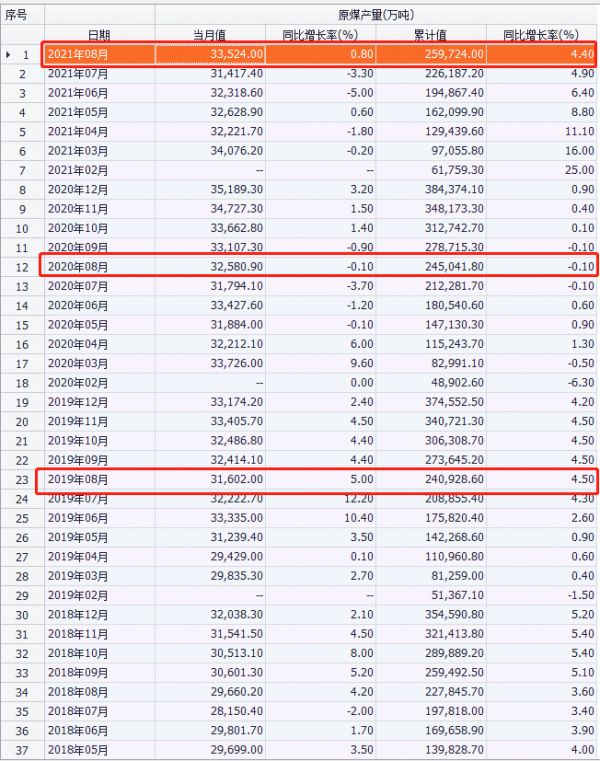Click the 日期 column header

point(99,35)
